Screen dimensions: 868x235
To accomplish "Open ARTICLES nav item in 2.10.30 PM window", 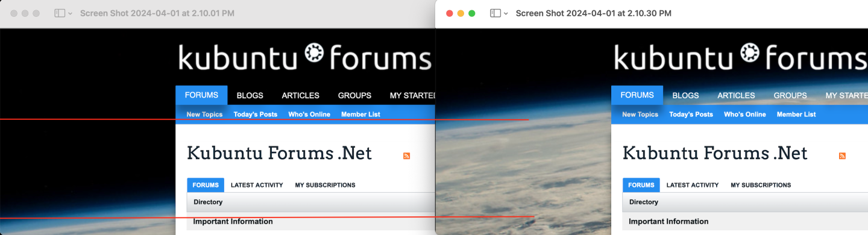I will [x=736, y=95].
